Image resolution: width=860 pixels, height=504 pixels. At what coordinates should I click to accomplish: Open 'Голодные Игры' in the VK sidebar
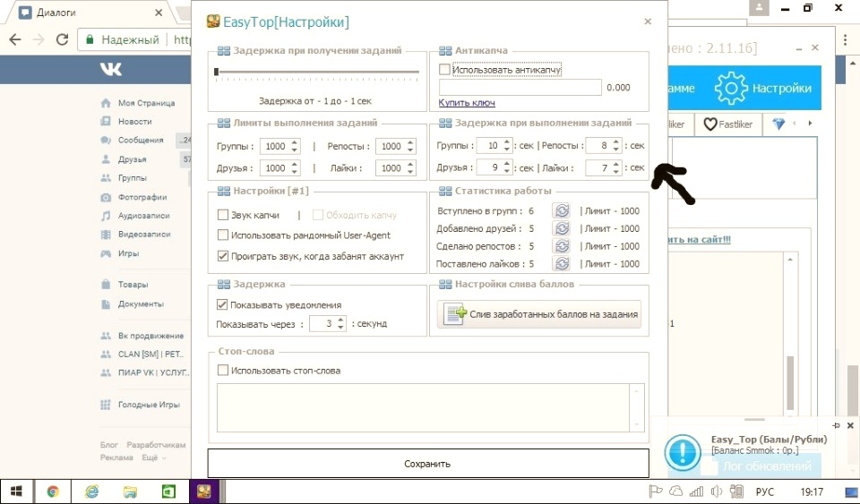click(x=149, y=405)
